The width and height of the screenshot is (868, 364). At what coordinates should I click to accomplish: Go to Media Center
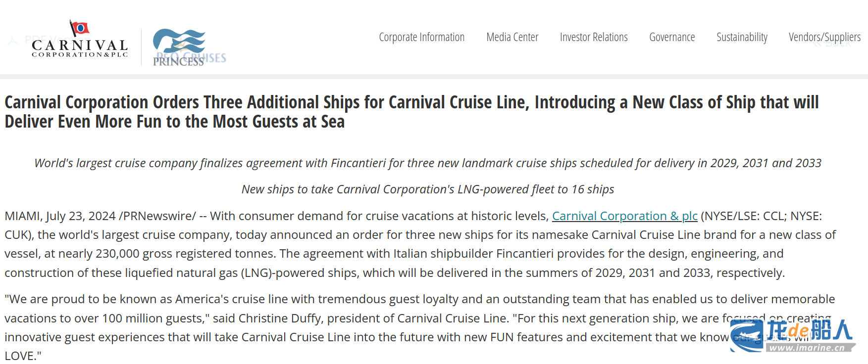(512, 37)
